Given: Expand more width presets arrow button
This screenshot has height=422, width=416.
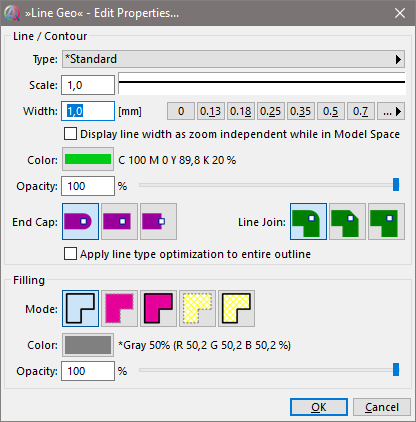Looking at the screenshot, I should [391, 111].
